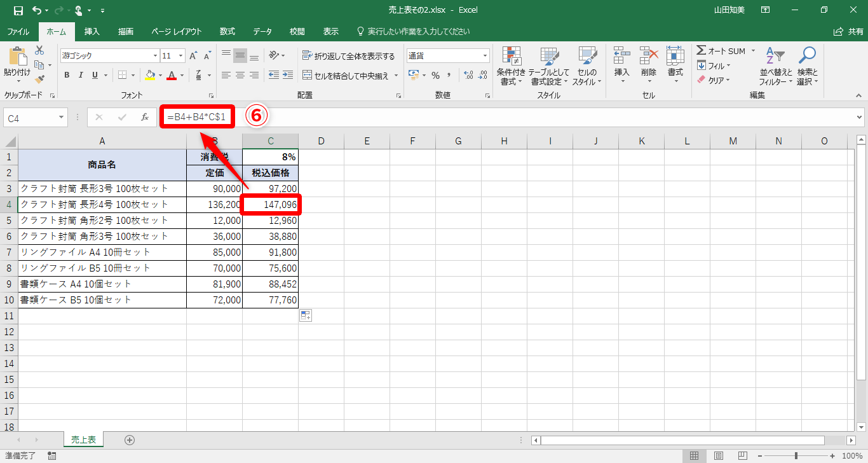Toggle italic formatting
The height and width of the screenshot is (463, 868).
click(81, 75)
